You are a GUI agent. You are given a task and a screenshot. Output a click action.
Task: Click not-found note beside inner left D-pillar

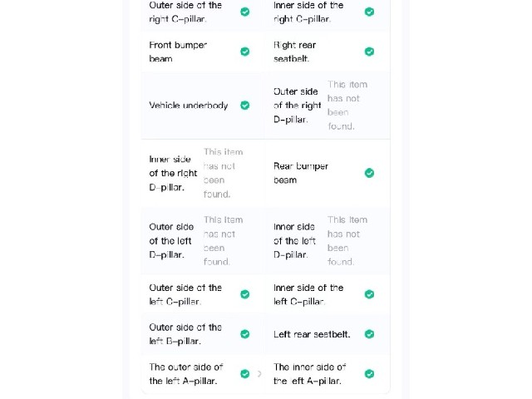(347, 241)
